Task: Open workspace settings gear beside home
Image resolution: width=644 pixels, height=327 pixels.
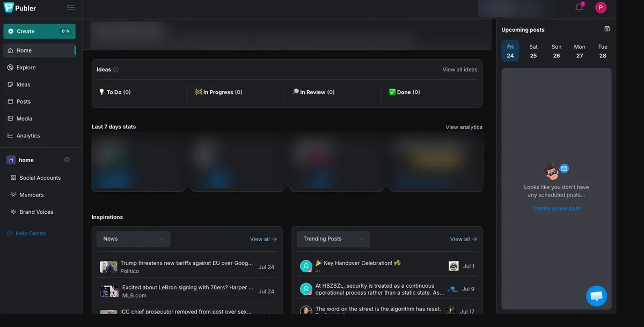Action: click(x=67, y=160)
